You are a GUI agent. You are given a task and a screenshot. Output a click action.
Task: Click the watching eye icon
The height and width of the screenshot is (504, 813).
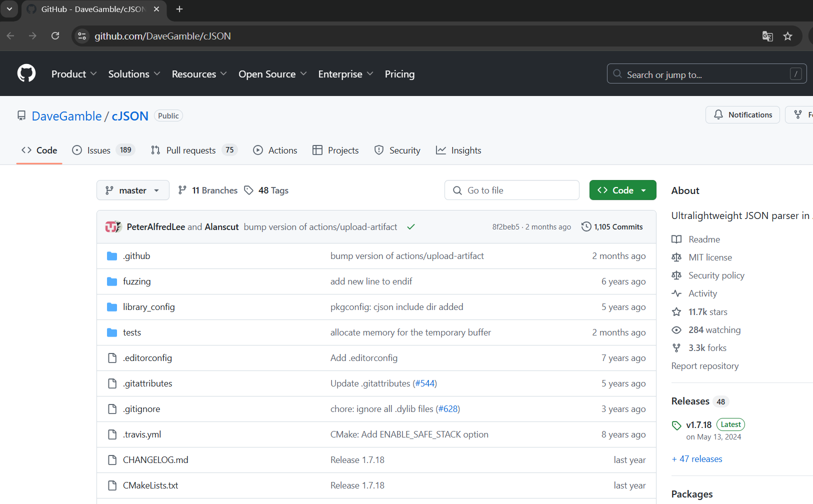(x=676, y=330)
